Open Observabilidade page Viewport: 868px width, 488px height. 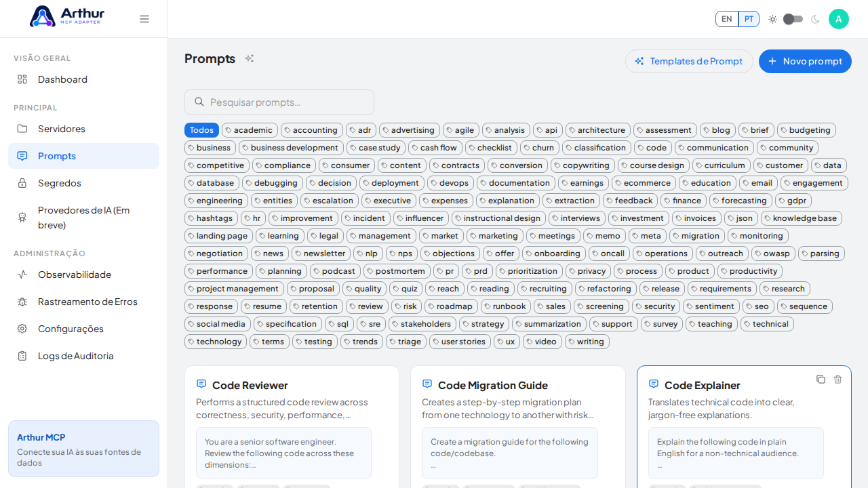click(x=83, y=274)
